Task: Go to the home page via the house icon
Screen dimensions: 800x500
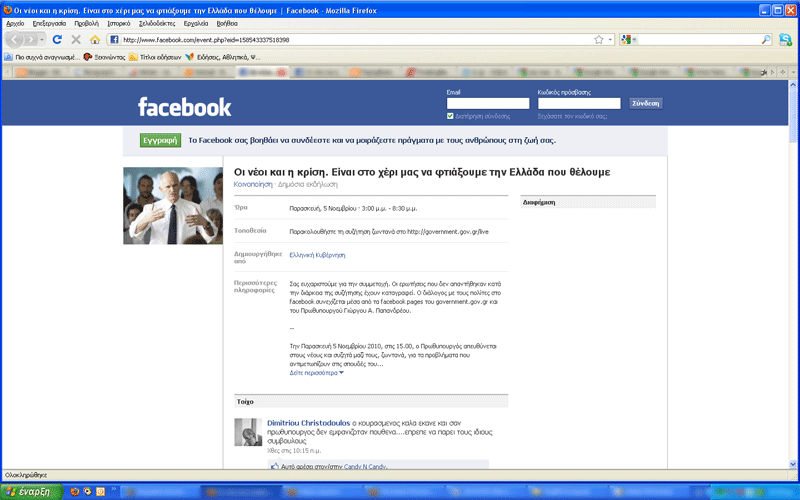Action: 95,39
